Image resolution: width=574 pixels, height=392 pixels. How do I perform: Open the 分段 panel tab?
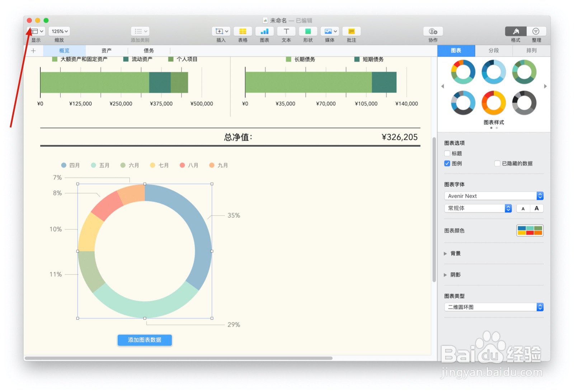pyautogui.click(x=494, y=50)
